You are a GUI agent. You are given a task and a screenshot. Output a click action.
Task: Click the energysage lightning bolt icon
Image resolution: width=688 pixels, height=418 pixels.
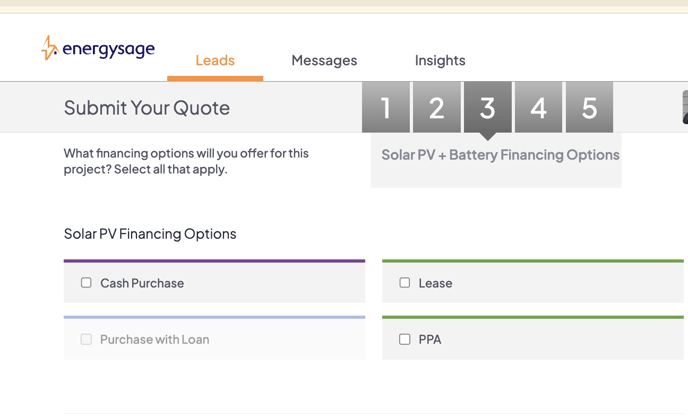[x=49, y=47]
